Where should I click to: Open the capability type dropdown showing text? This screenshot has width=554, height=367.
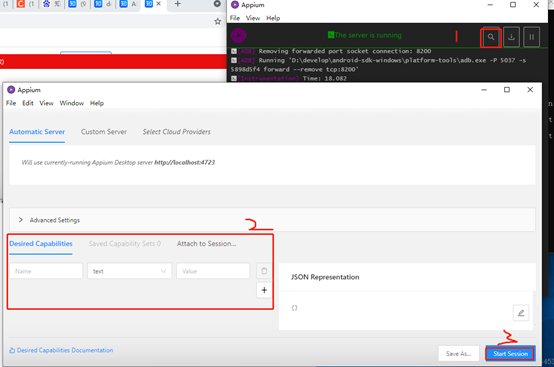pyautogui.click(x=129, y=271)
